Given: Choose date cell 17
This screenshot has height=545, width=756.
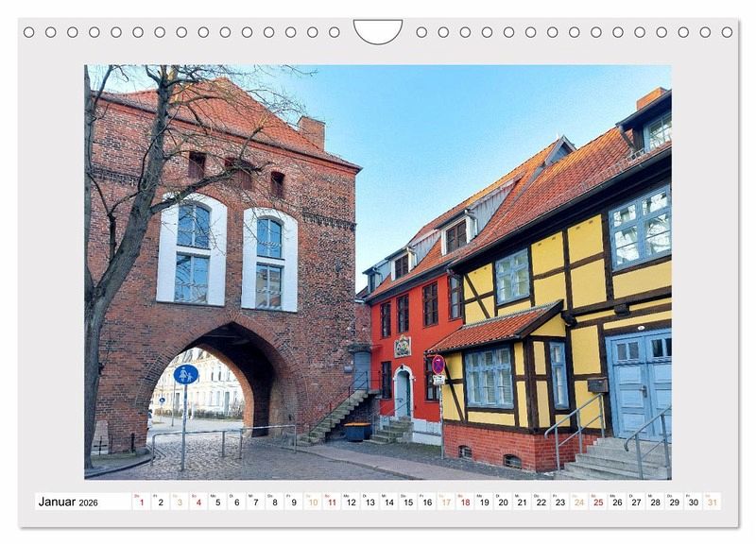Looking at the screenshot, I should point(446,502).
